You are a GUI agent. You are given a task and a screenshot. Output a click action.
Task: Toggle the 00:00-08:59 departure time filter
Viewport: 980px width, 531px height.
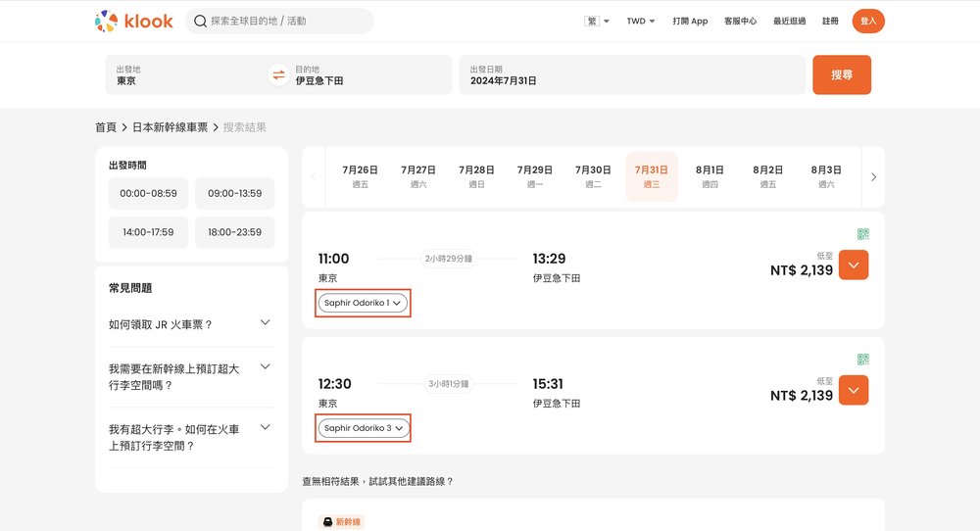coord(148,194)
